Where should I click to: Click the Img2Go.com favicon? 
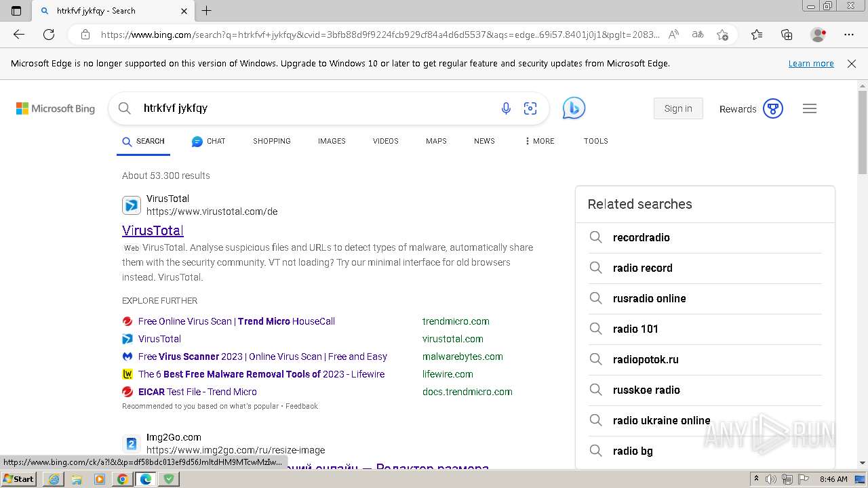click(132, 444)
